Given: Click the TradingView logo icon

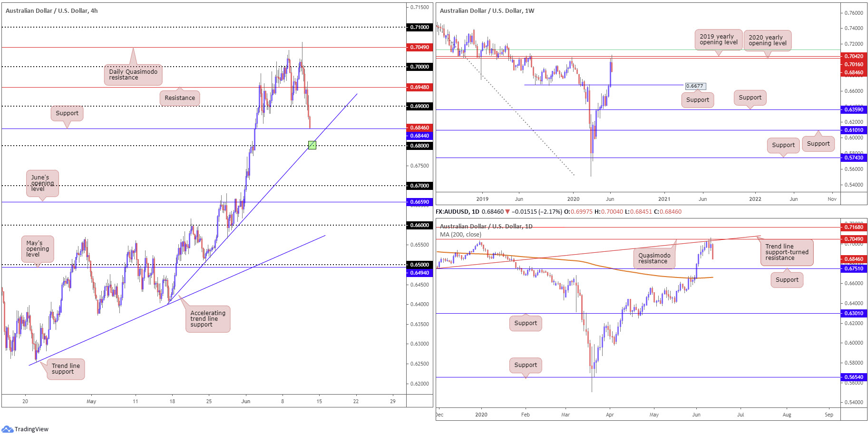Looking at the screenshot, I should [x=7, y=429].
